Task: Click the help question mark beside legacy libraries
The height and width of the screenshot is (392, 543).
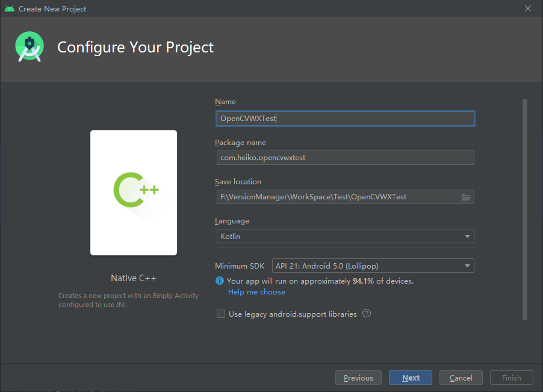Action: coord(367,313)
